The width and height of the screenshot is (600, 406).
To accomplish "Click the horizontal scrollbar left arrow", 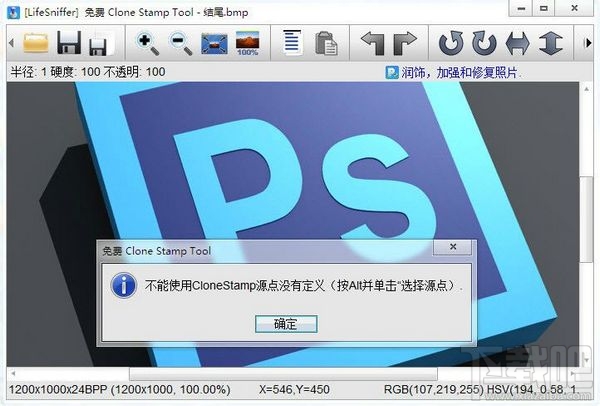I will [x=13, y=373].
